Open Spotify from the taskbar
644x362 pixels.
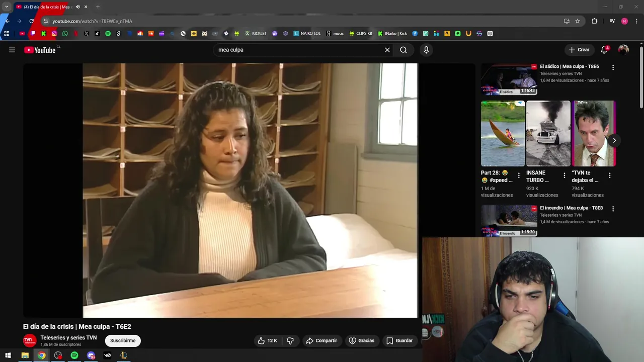(74, 355)
